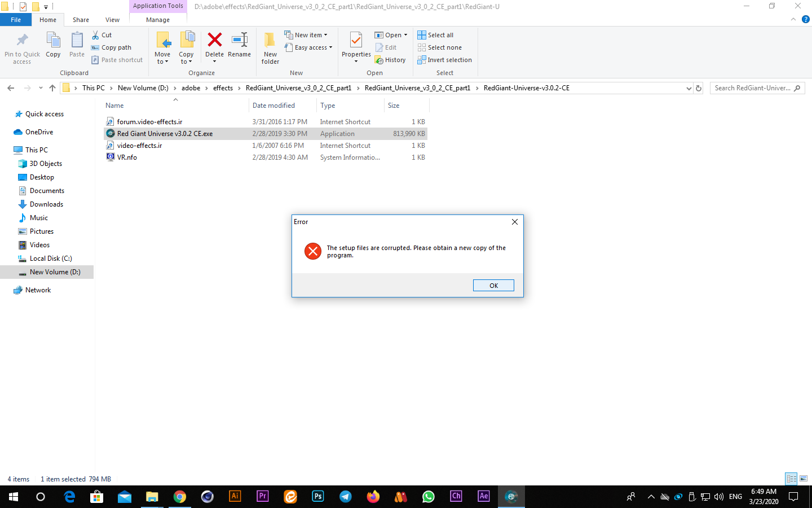
Task: Click the History item
Action: 390,60
